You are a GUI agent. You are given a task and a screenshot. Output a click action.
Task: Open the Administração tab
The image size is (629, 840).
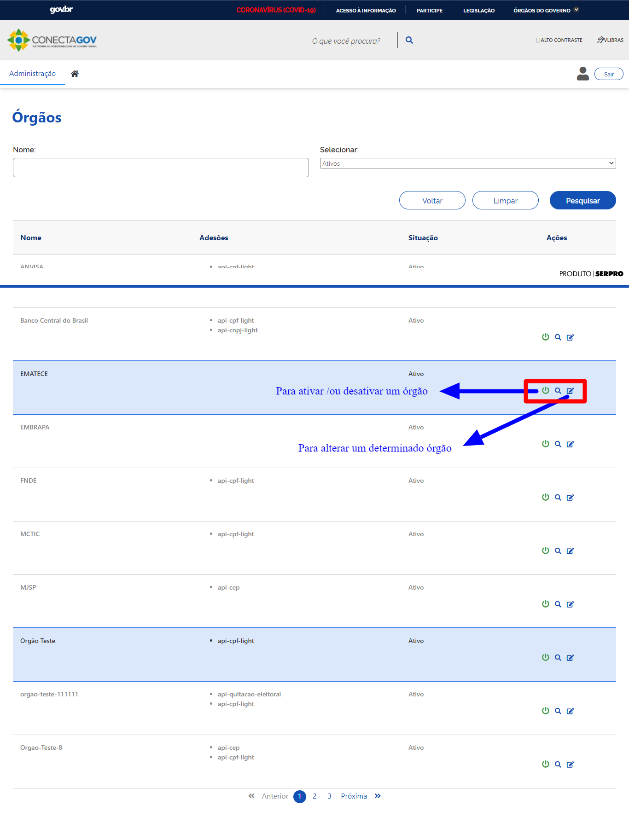[x=32, y=74]
